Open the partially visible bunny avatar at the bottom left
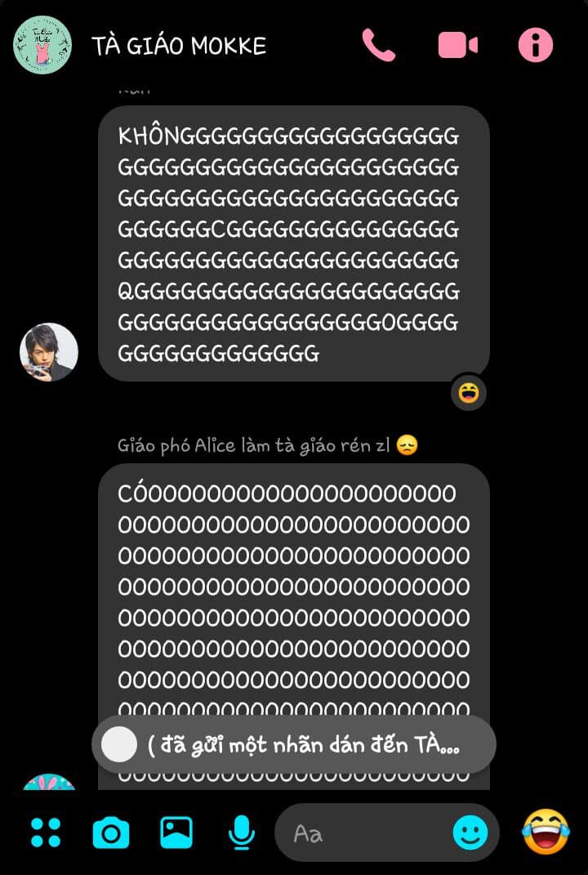 (x=49, y=782)
